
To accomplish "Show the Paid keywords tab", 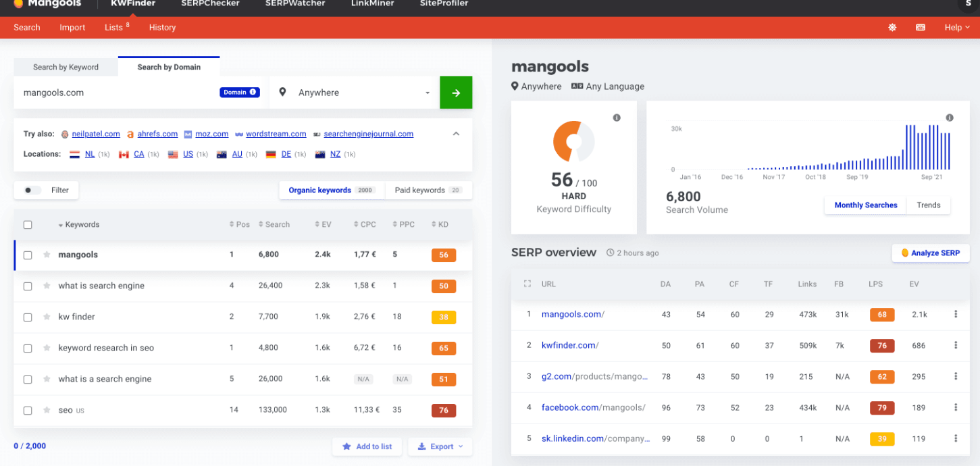I will 428,190.
